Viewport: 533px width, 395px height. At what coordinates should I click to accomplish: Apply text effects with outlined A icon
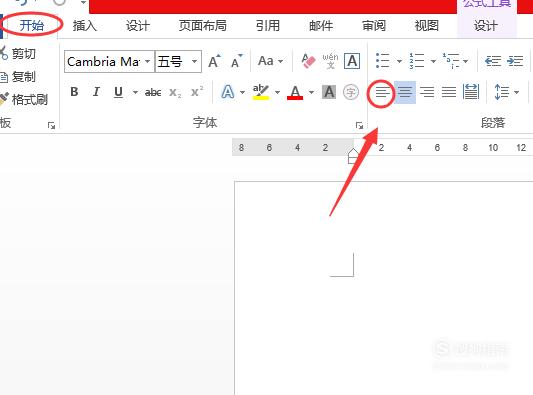228,92
